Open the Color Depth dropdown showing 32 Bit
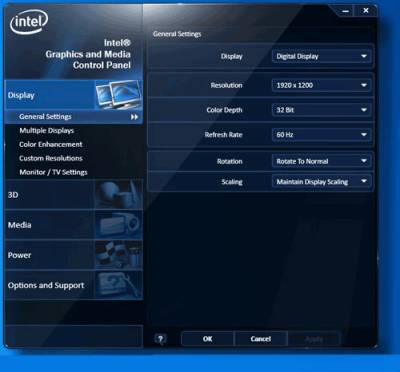This screenshot has height=372, width=400. point(321,110)
